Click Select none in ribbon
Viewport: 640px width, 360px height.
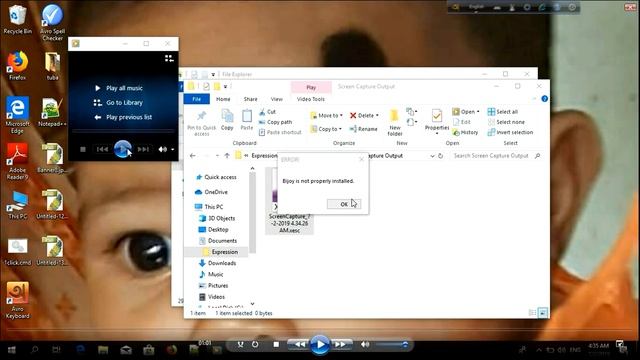coord(506,122)
